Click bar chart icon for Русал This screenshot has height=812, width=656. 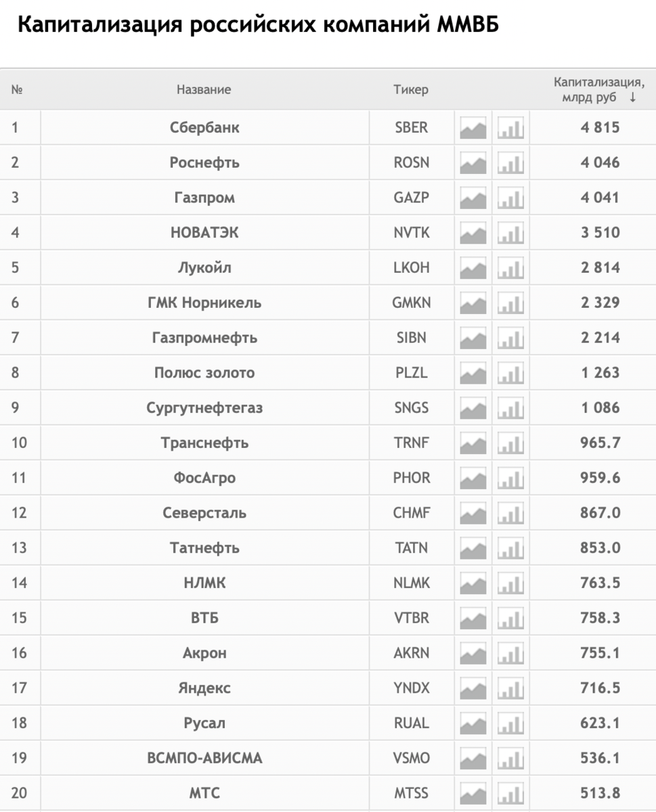coord(510,724)
